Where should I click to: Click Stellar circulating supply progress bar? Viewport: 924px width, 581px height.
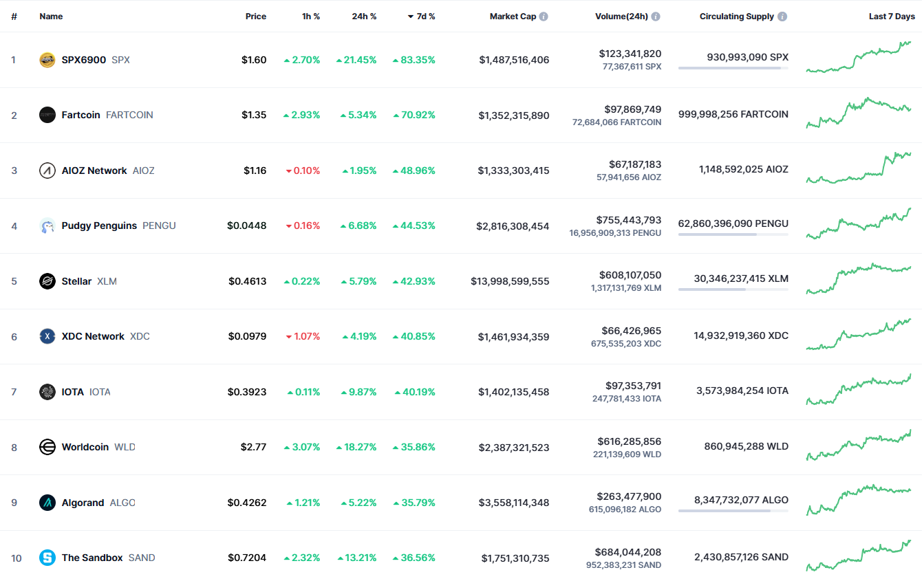coord(733,289)
